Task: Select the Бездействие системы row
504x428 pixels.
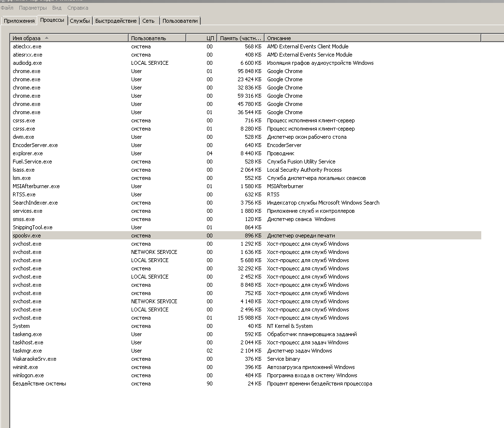Action: click(247, 384)
